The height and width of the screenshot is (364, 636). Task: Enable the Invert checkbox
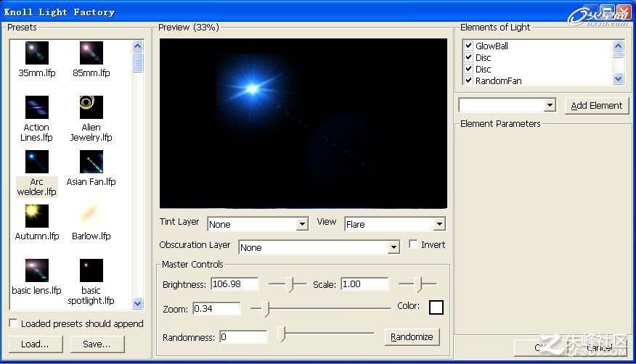(x=413, y=244)
